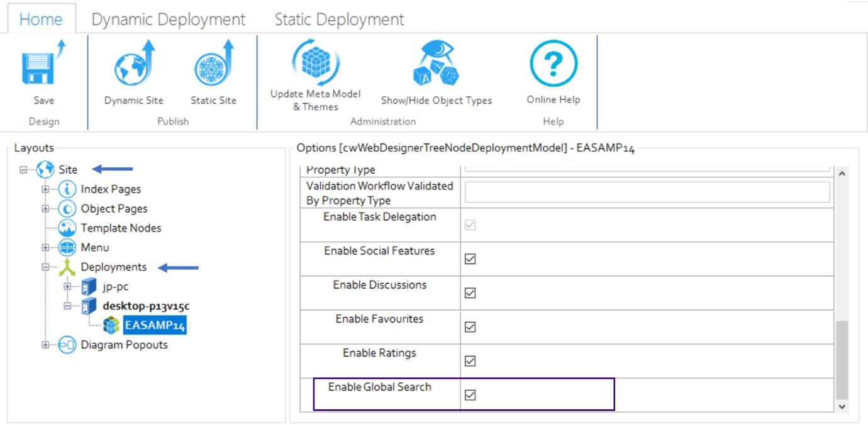
Task: Click Update Meta Model & Themes icon
Action: 315,62
